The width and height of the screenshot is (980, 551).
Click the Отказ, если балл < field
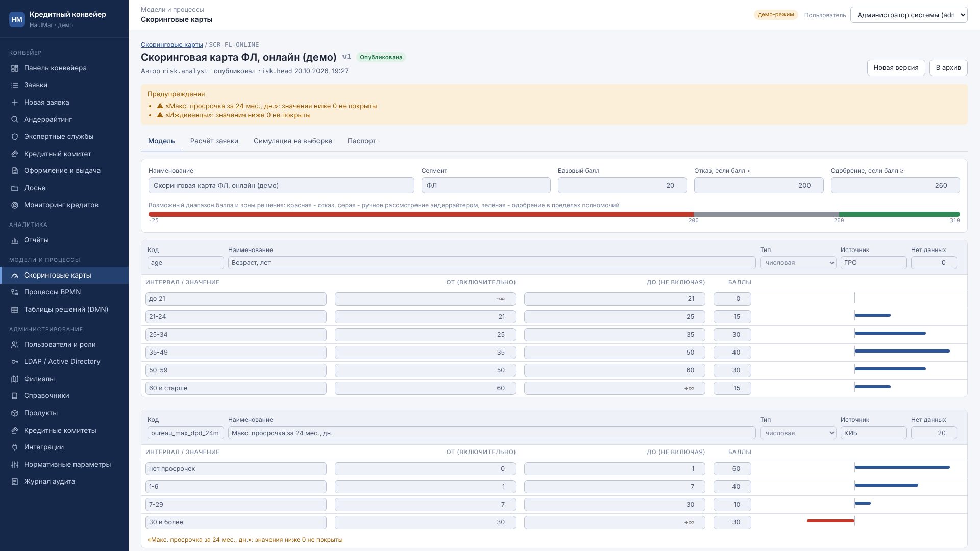click(x=758, y=186)
